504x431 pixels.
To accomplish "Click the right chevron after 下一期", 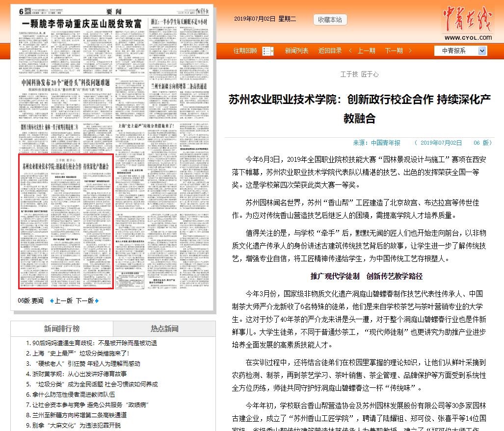I will (x=410, y=51).
